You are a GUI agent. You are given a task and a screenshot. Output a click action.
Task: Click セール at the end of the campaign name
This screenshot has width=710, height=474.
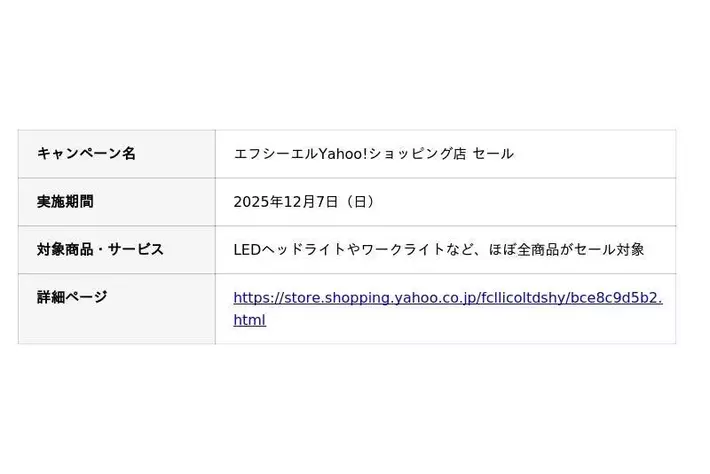click(493, 153)
